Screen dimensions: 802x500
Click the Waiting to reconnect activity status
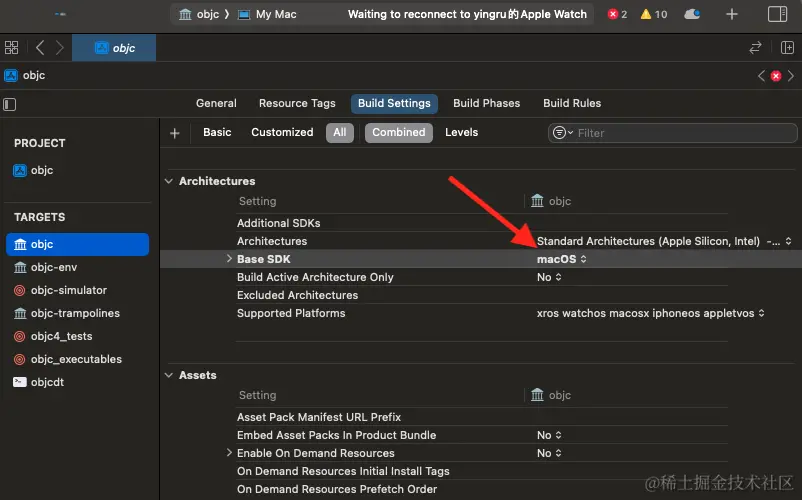point(467,14)
